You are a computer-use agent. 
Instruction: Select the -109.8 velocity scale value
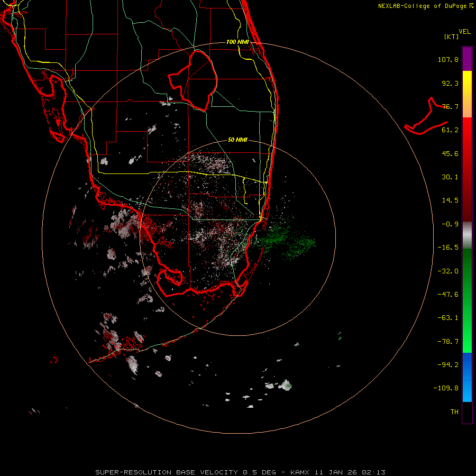pyautogui.click(x=446, y=388)
